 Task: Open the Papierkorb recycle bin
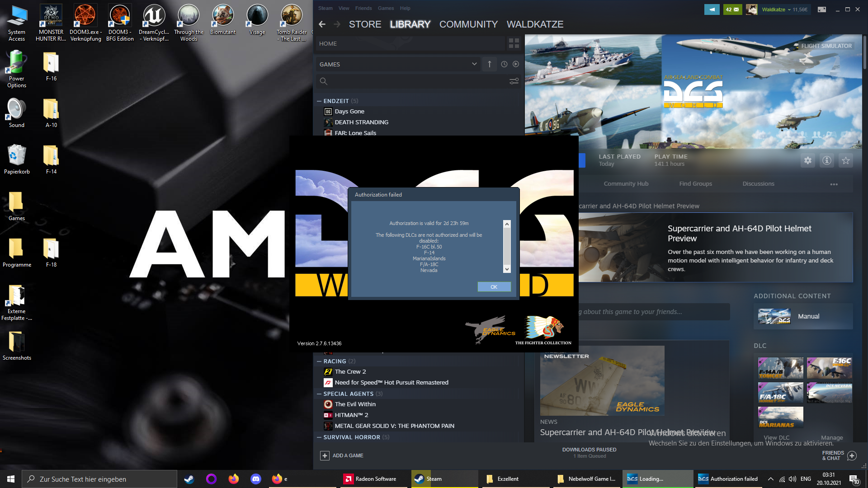[x=17, y=159]
